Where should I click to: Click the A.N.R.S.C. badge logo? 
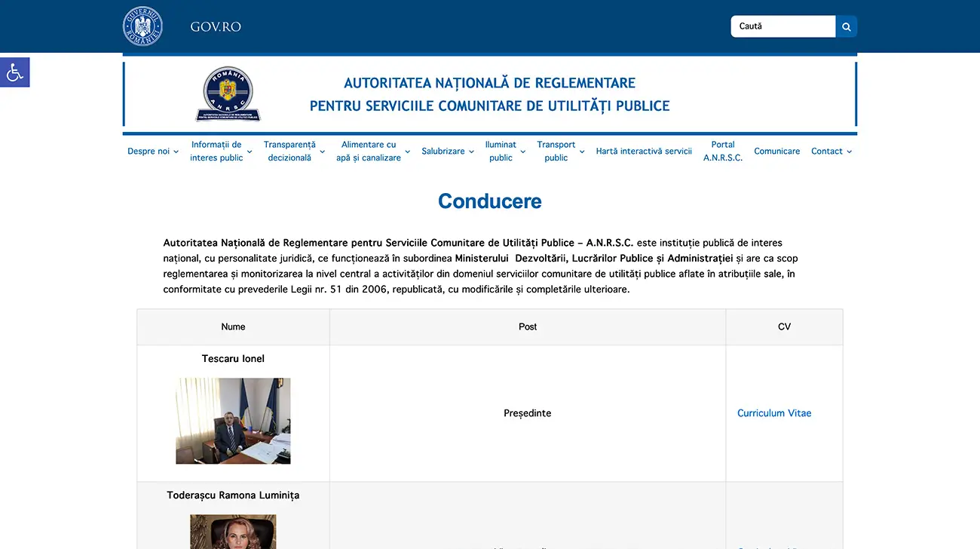(228, 94)
